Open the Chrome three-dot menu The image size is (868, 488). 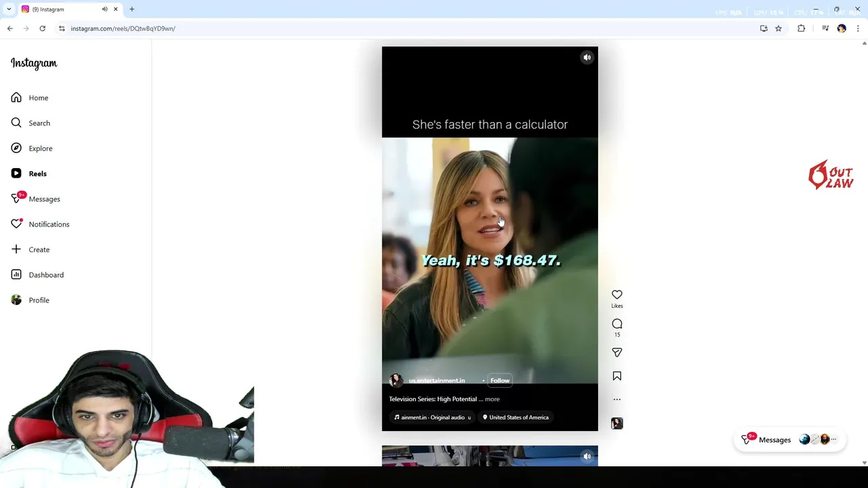[x=858, y=28]
